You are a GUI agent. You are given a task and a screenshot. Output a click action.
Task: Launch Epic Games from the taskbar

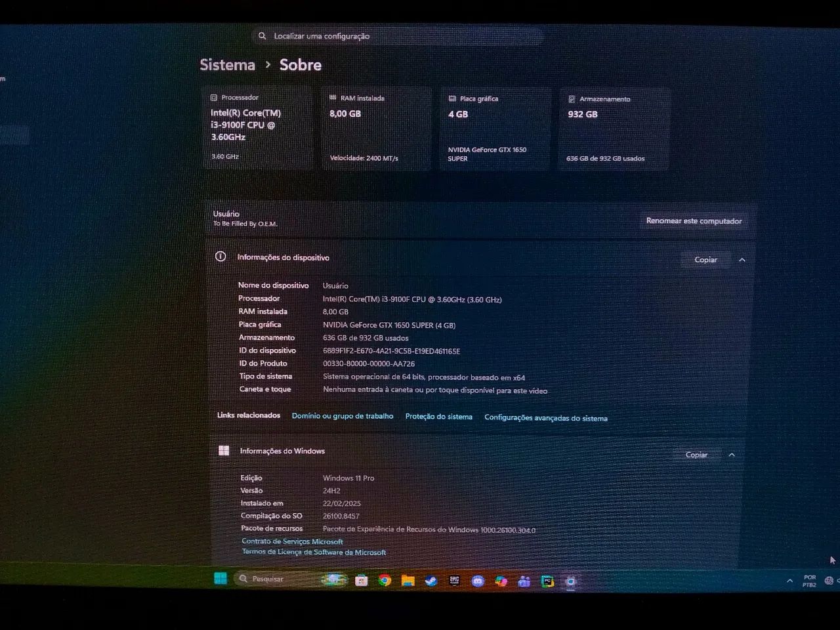pos(454,581)
